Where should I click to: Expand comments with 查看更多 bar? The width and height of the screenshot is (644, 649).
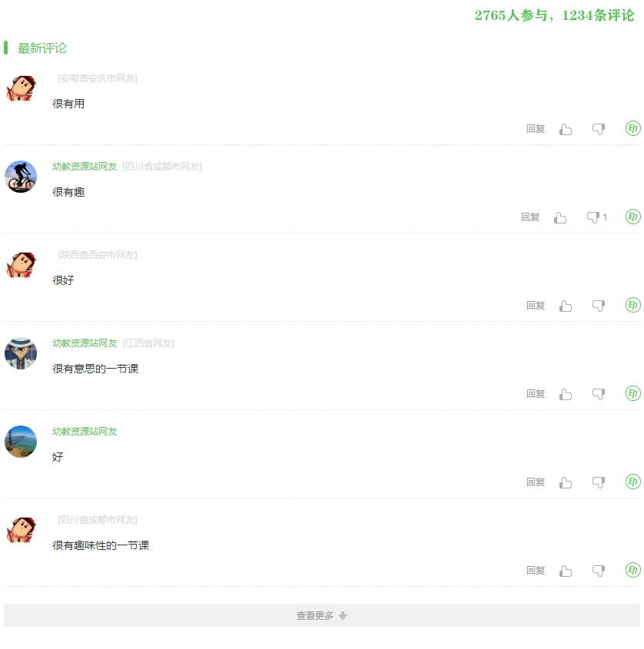[x=322, y=615]
